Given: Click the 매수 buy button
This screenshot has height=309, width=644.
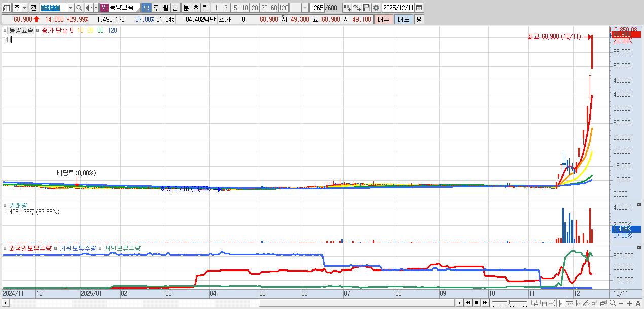Looking at the screenshot, I should point(384,19).
